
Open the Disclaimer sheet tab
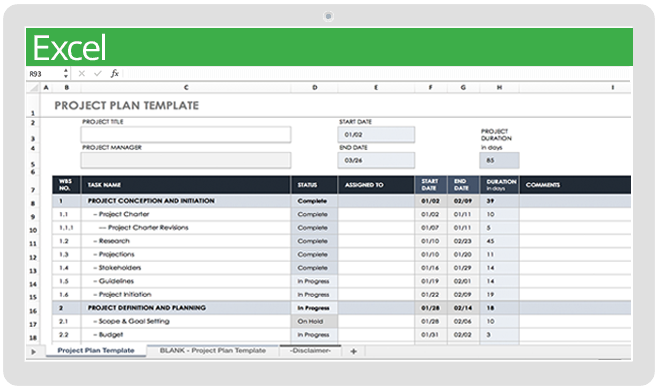311,350
